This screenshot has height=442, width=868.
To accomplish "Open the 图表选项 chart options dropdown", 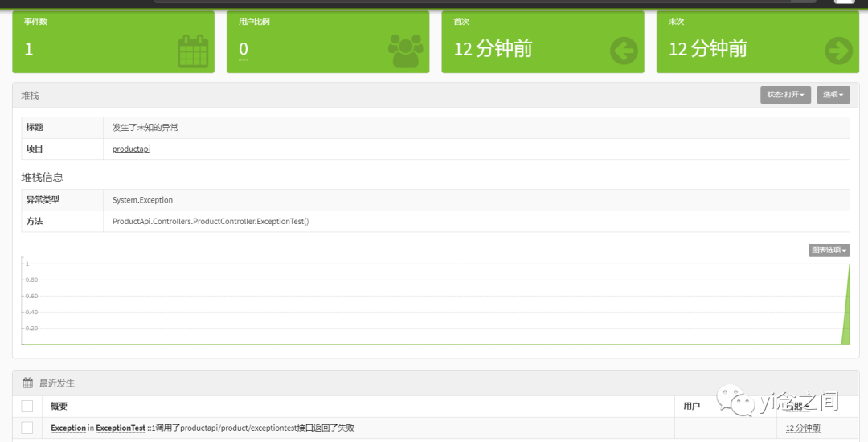I will tap(829, 250).
